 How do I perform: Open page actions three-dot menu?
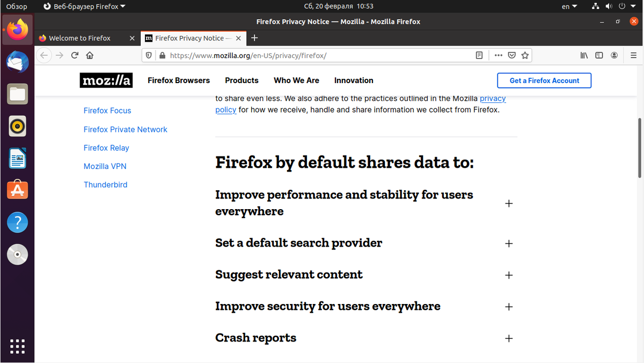pyautogui.click(x=499, y=55)
